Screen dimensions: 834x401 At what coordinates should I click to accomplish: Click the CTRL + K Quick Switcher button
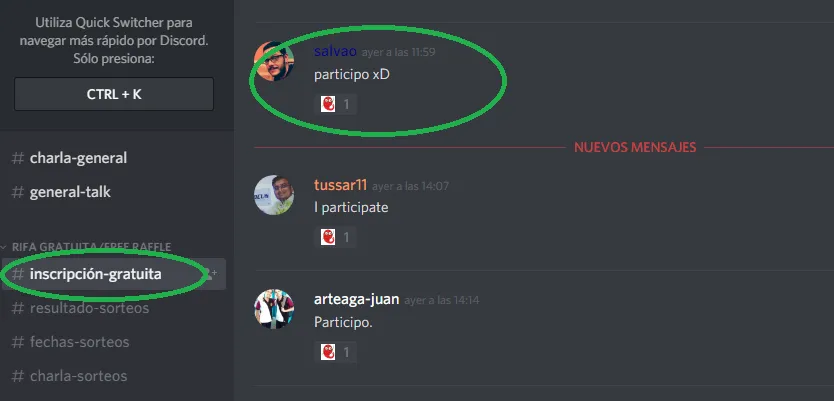[114, 94]
